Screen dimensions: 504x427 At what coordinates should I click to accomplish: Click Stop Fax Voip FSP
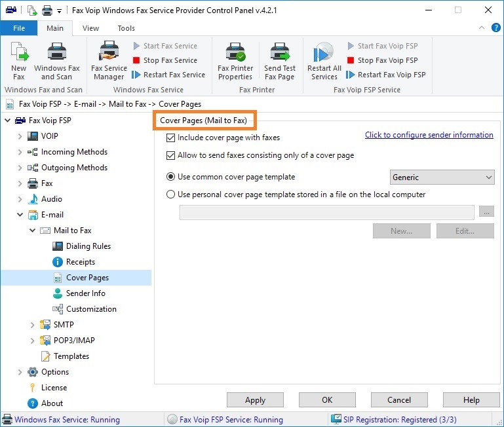click(383, 60)
